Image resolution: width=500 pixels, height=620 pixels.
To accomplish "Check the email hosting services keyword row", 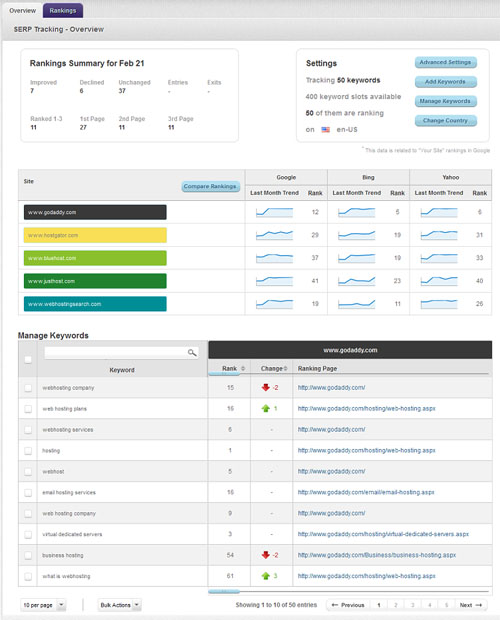I will (x=28, y=493).
